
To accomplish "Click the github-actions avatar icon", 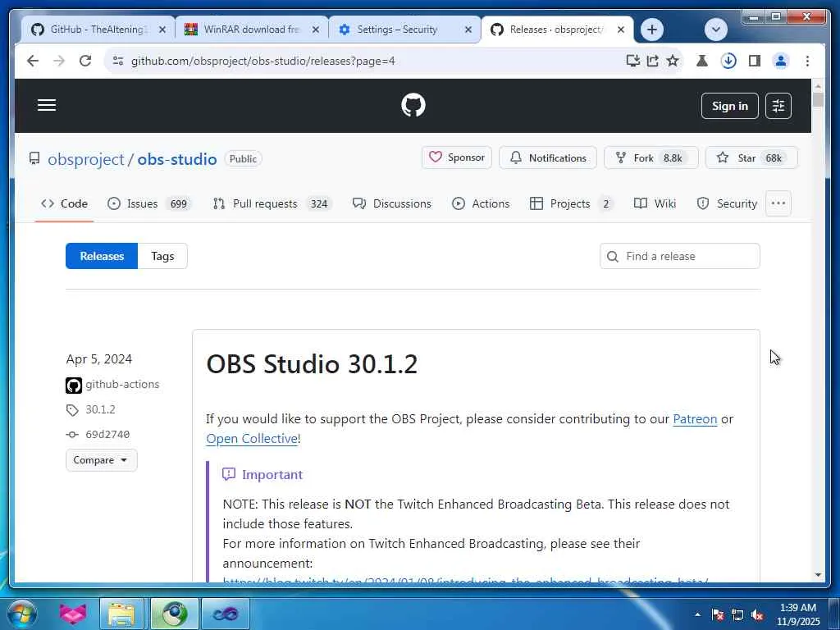I will coord(73,386).
